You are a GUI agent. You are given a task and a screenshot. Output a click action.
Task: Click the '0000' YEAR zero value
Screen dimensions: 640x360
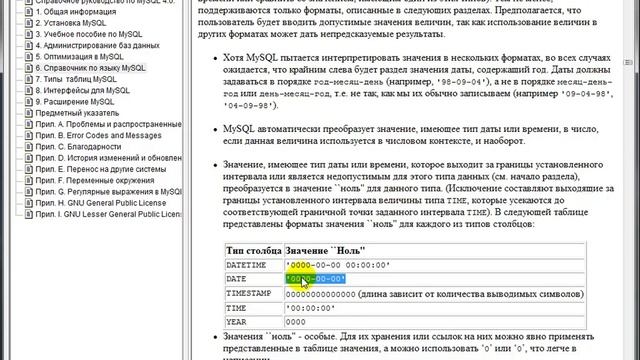point(296,322)
